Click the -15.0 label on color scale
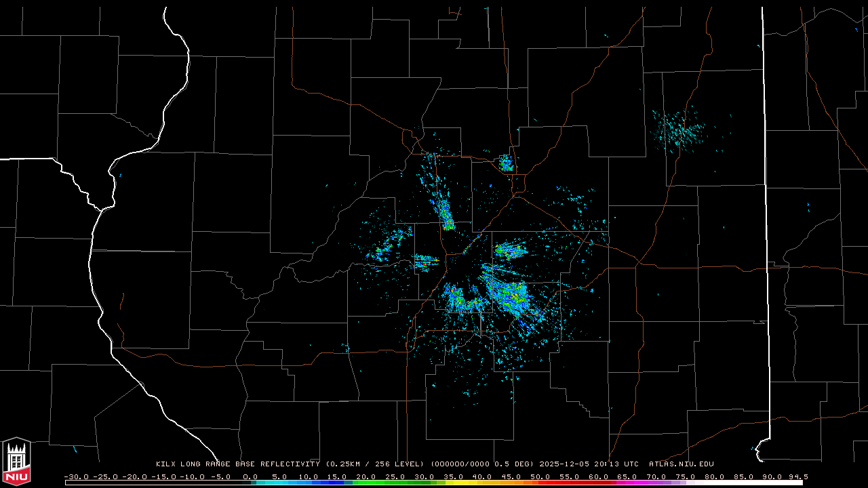The width and height of the screenshot is (868, 488). pos(163,476)
